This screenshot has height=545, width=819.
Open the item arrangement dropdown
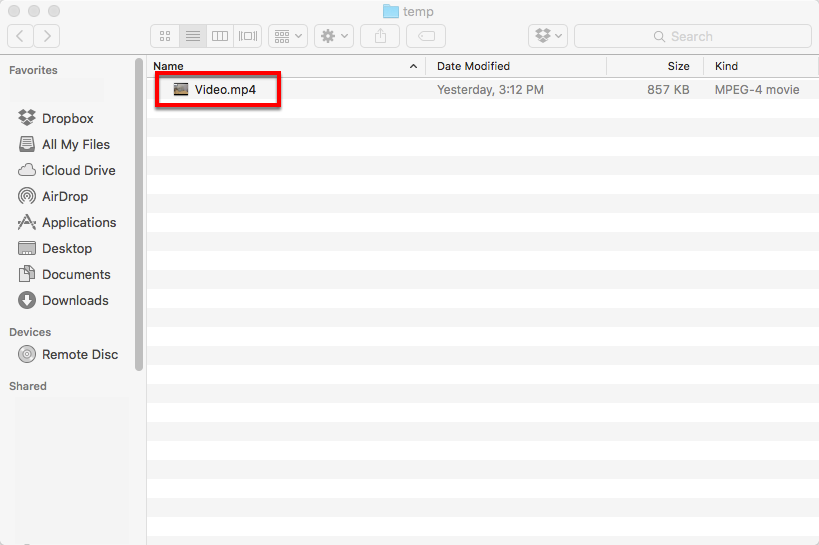288,36
